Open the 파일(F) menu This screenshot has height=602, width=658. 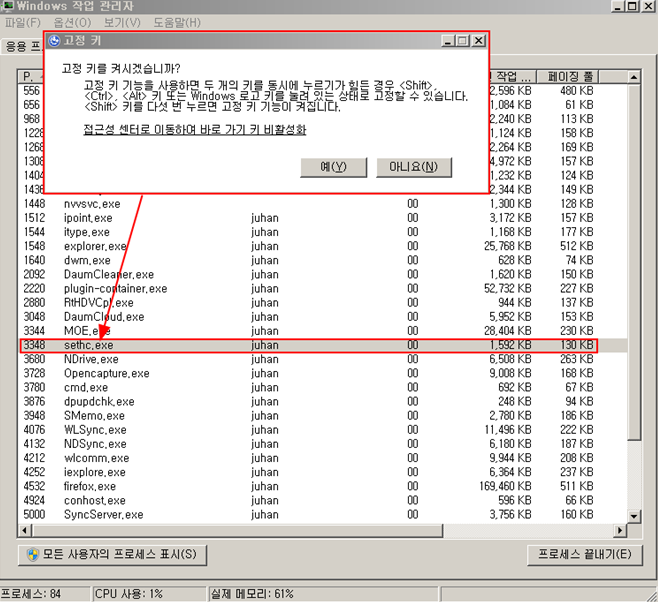23,22
